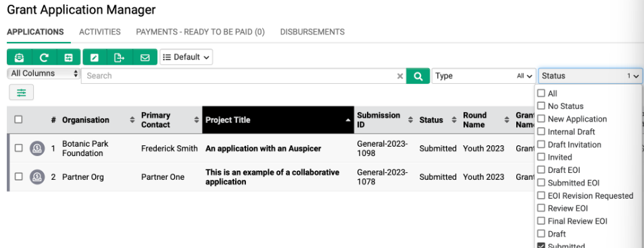Enable the Draft EOI status filter
The height and width of the screenshot is (248, 644).
point(541,170)
